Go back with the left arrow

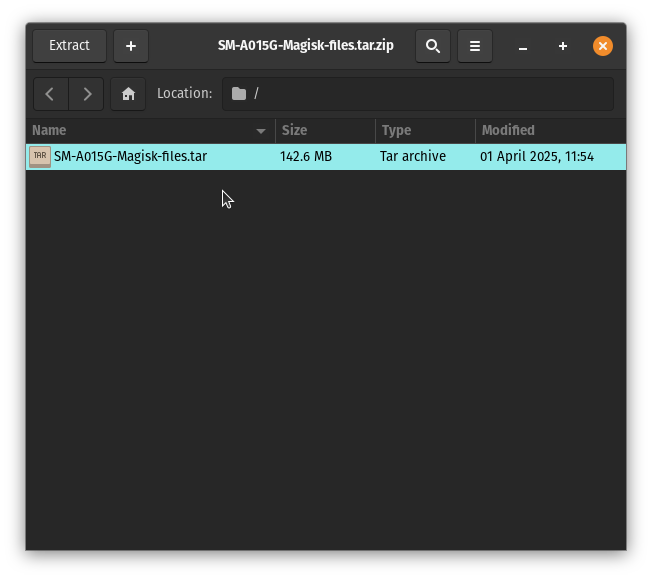pyautogui.click(x=51, y=94)
